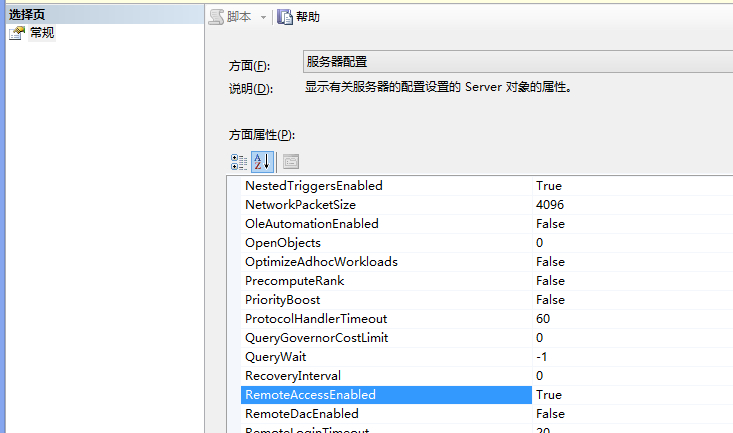Select the RecoveryInterval property name
Viewport: 733px width, 433px height.
click(x=293, y=376)
